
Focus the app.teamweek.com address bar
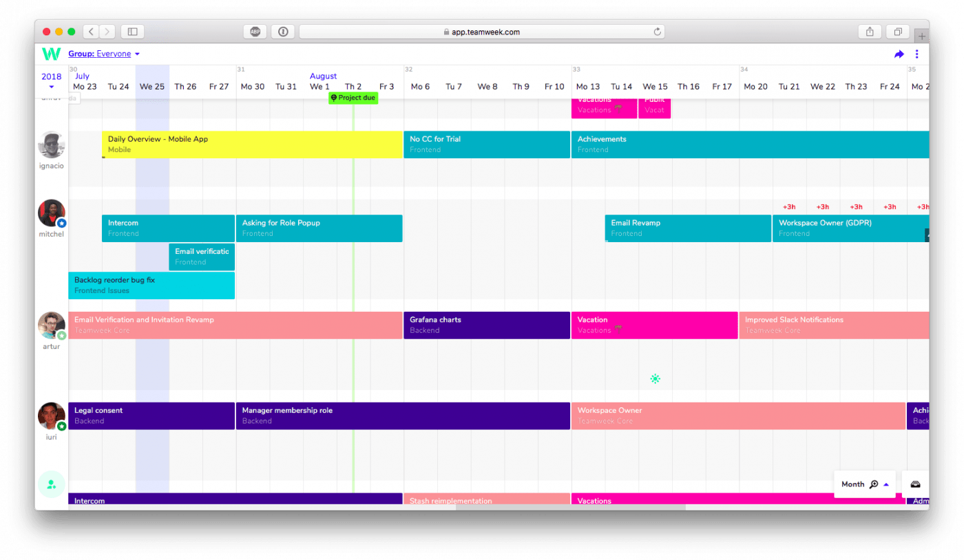(x=482, y=32)
